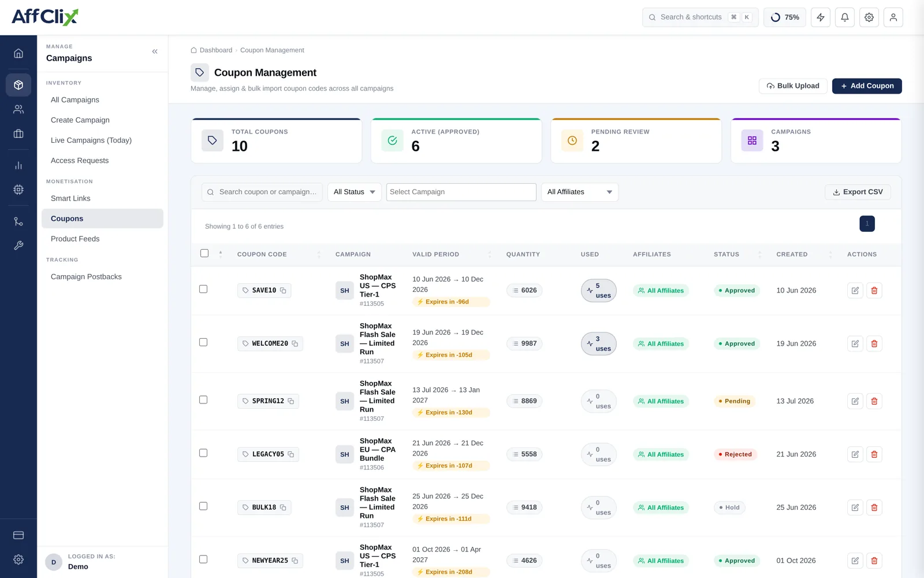This screenshot has width=924, height=578.
Task: Collapse the Campaigns sidebar panel
Action: point(155,51)
